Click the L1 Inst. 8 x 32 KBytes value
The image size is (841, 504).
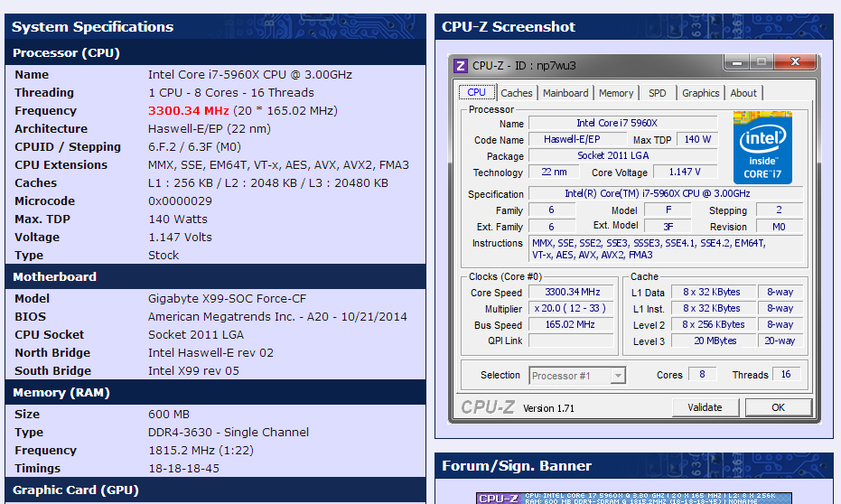point(714,308)
